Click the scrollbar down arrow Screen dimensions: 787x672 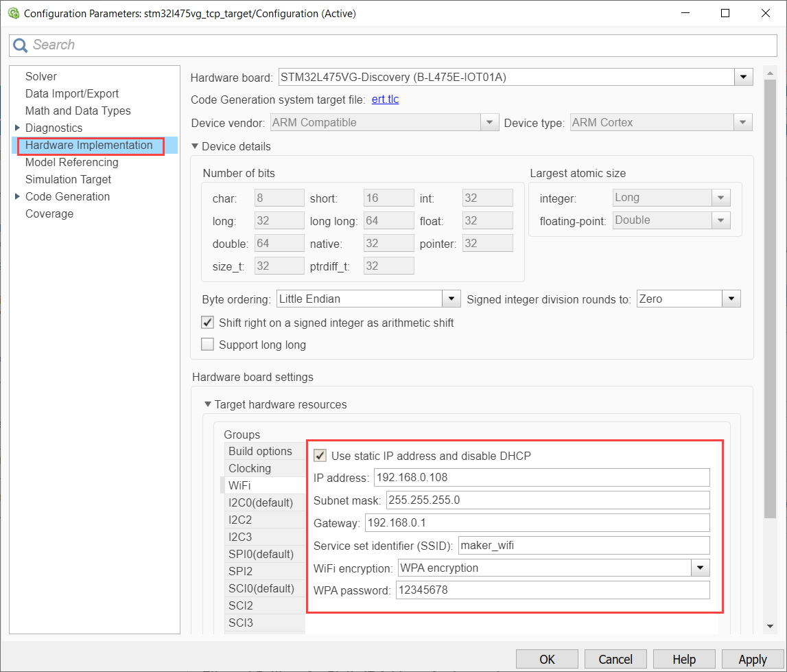point(770,625)
